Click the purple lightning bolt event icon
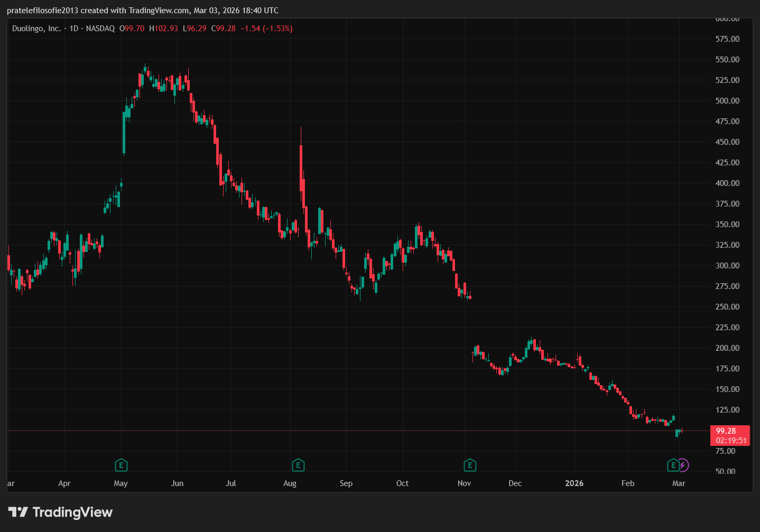Viewport: 760px width, 532px height. click(x=683, y=465)
